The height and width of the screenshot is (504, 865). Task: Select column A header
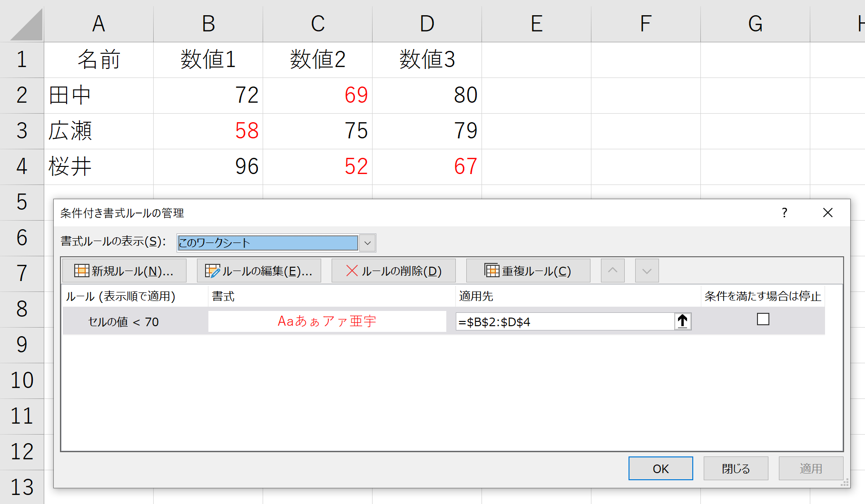(98, 23)
